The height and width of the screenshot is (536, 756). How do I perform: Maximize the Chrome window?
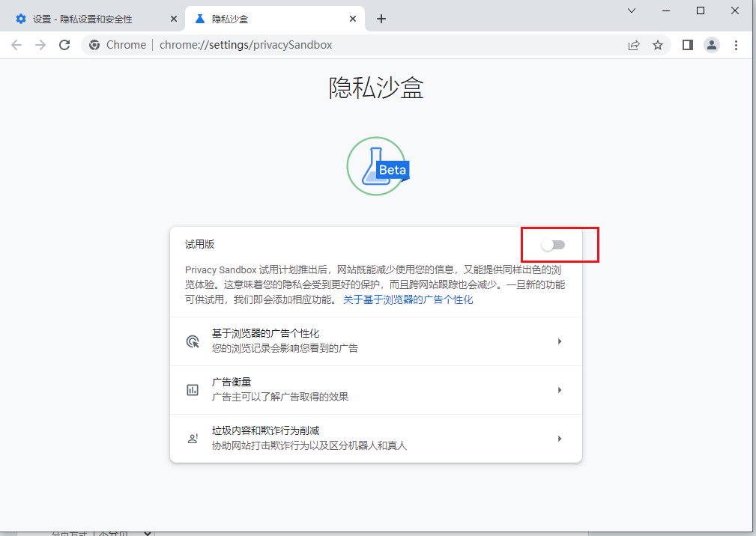coord(701,10)
